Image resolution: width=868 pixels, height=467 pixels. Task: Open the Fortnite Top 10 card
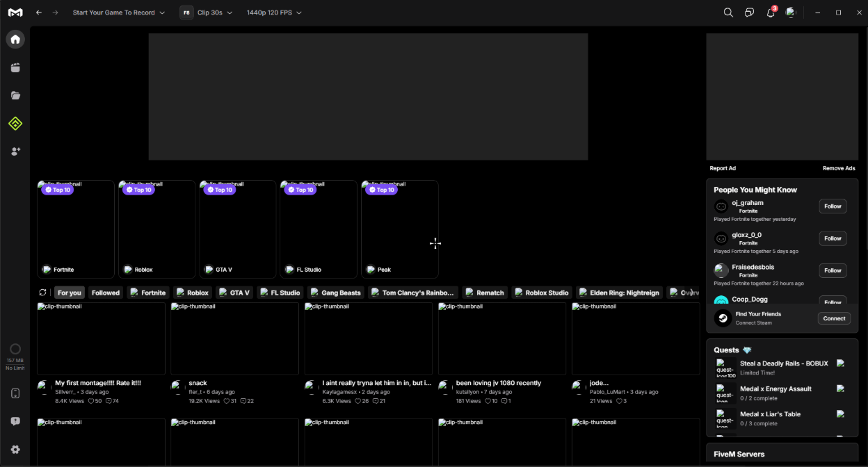[x=76, y=229]
